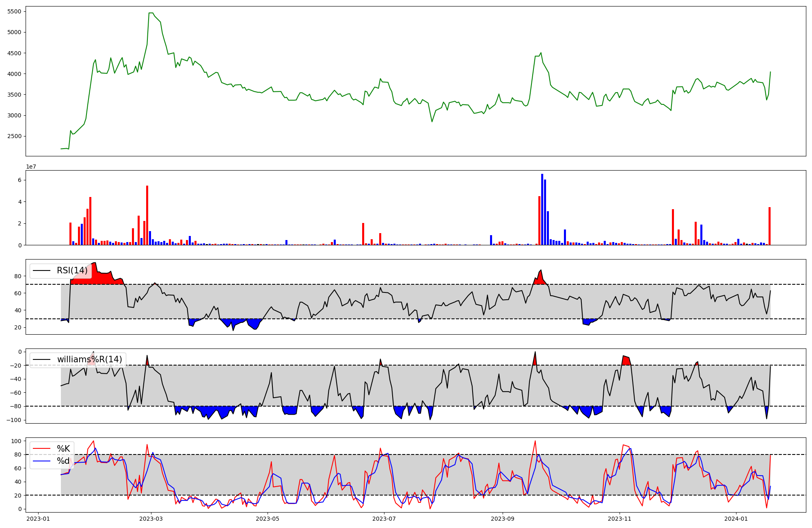812x528 pixels.
Task: Click the 4000 price axis label
Action: click(x=15, y=74)
